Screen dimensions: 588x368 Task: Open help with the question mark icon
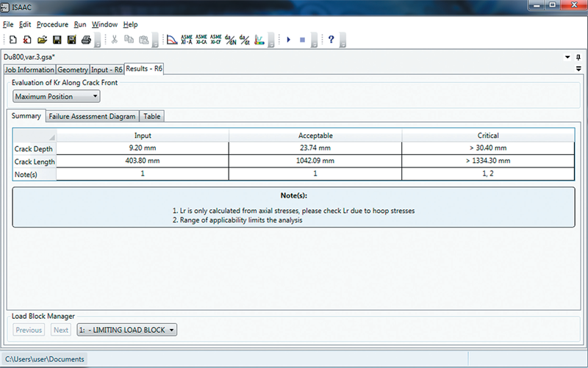[x=331, y=40]
